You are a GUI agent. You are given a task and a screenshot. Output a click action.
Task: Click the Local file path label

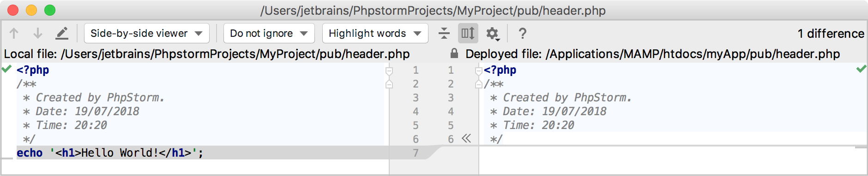(207, 54)
